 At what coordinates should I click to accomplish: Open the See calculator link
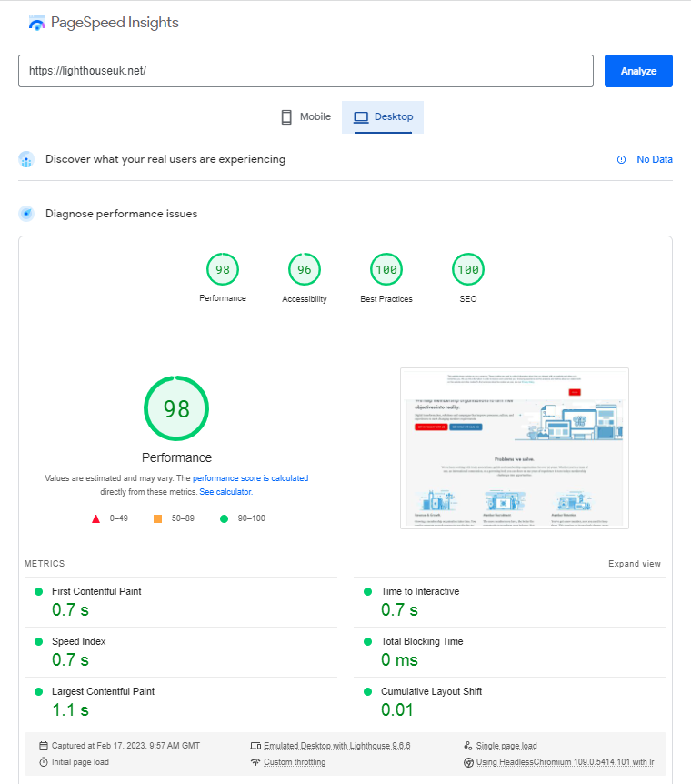pos(226,491)
